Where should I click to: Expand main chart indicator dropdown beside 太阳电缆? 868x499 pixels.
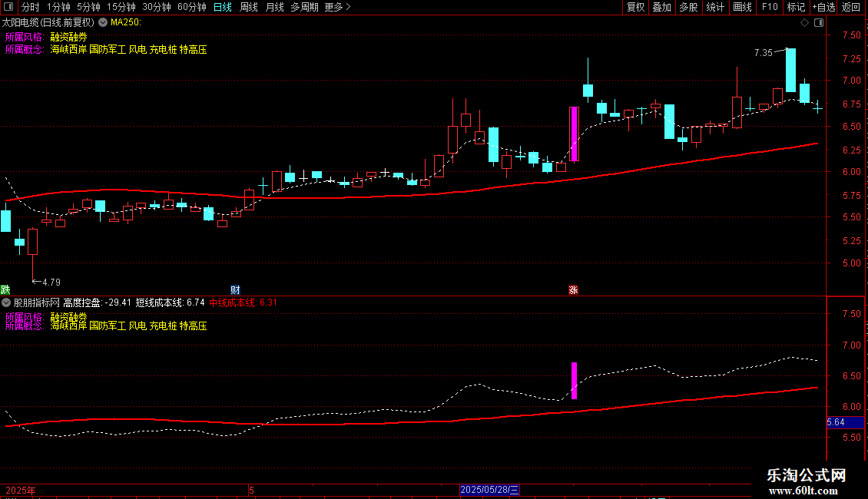103,23
